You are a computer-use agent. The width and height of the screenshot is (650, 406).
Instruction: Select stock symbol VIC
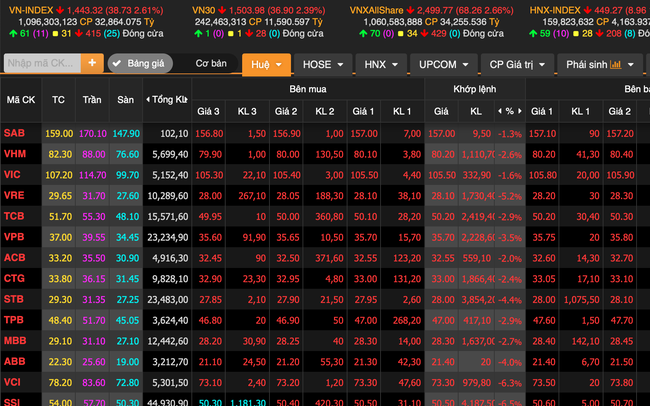click(x=12, y=175)
